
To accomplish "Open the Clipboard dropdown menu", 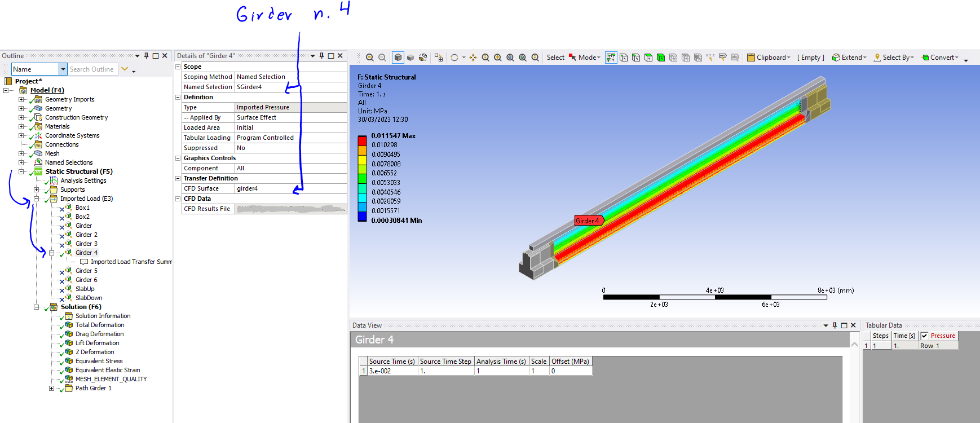I will point(769,58).
